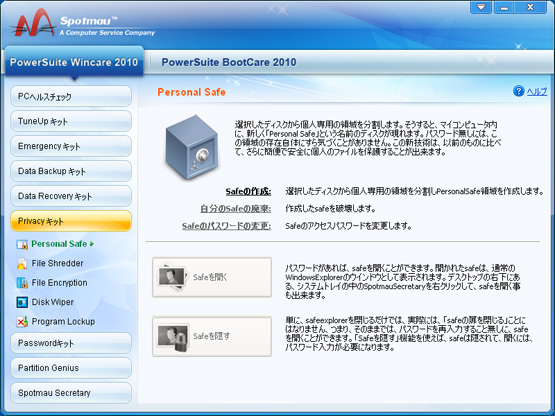Screen dimensions: 555x416
Task: Click the Safeのパスワードの変更 link
Action: click(x=227, y=226)
